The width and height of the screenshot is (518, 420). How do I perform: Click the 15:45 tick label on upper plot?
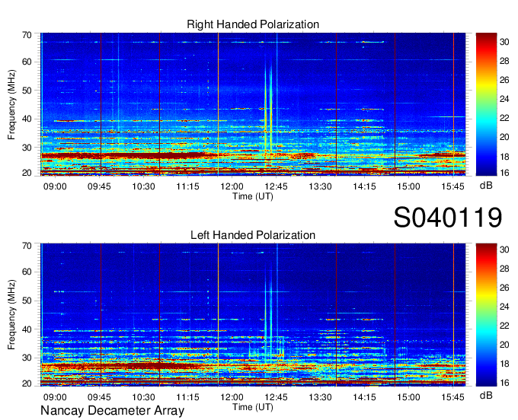(x=452, y=186)
